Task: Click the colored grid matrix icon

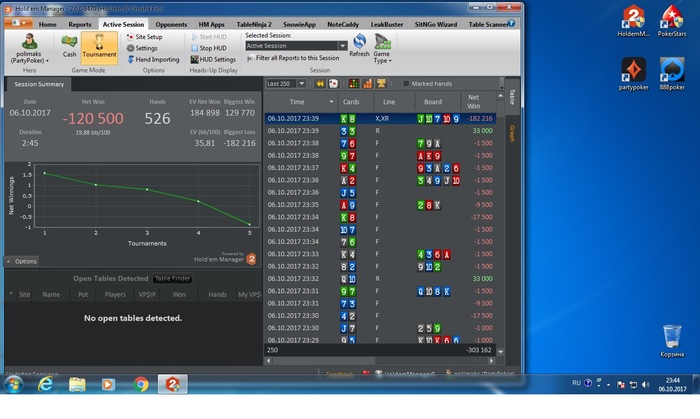Action: pyautogui.click(x=353, y=83)
